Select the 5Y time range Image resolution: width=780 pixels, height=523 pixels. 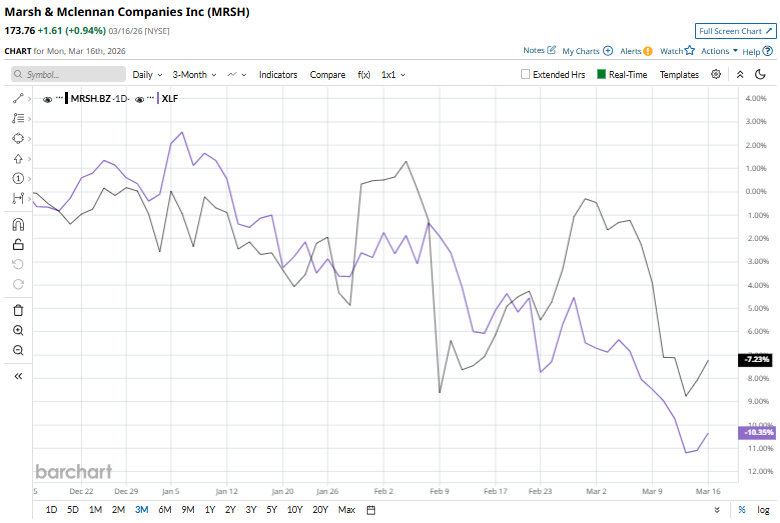point(272,510)
